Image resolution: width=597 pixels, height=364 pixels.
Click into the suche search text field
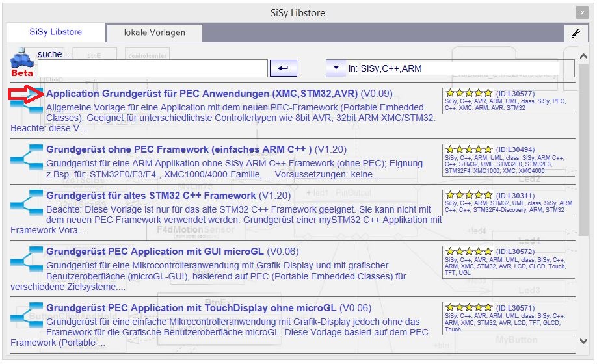[x=153, y=68]
